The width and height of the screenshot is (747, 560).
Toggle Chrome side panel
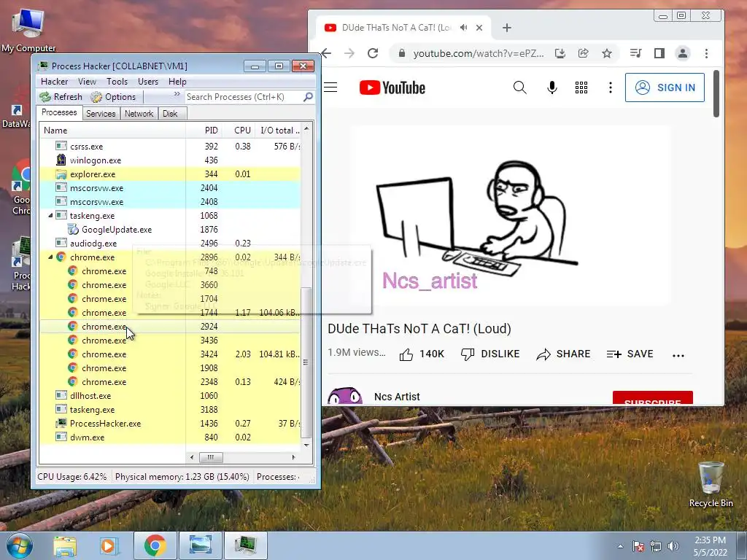click(659, 53)
